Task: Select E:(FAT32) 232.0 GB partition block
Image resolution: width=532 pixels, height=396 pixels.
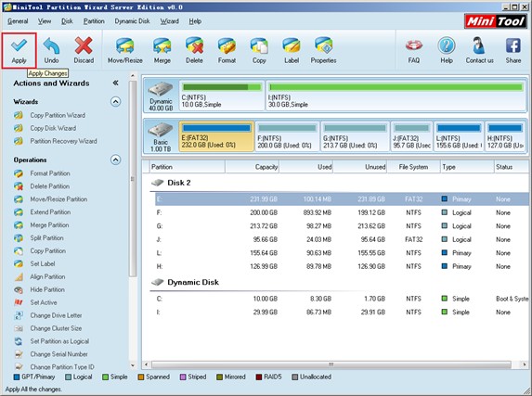Action: click(x=216, y=136)
